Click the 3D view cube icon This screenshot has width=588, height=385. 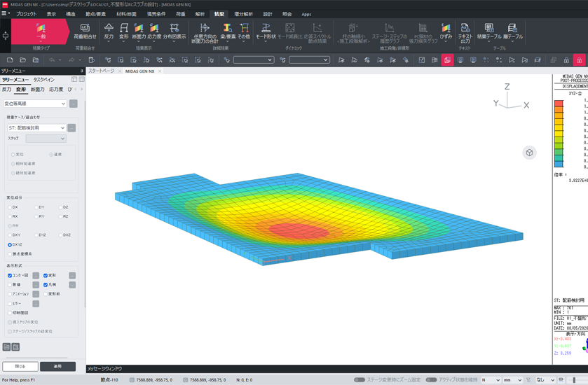point(530,153)
